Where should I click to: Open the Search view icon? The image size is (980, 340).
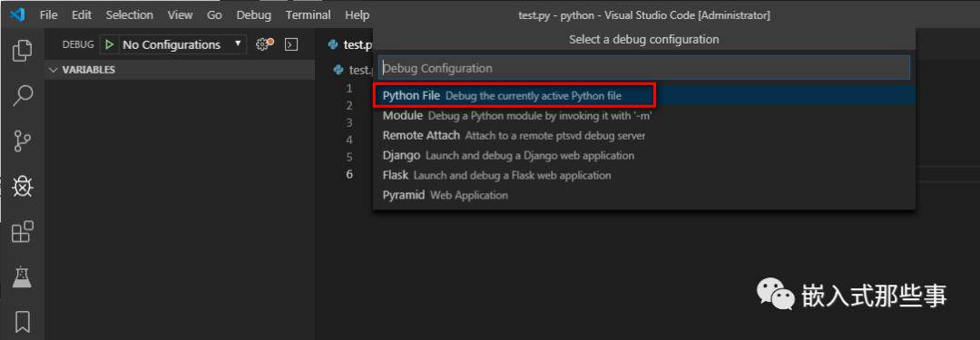click(23, 95)
